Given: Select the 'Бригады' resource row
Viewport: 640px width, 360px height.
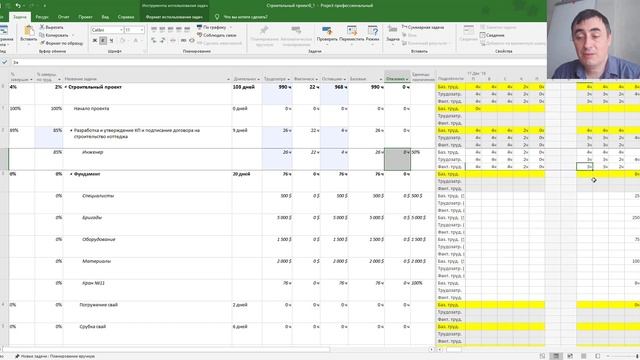Looking at the screenshot, I should point(92,218).
